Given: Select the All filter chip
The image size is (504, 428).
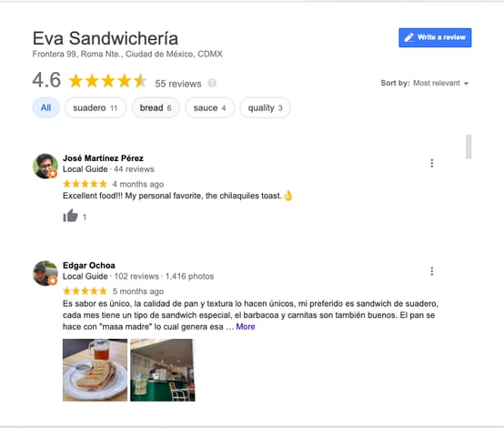Looking at the screenshot, I should (x=46, y=107).
